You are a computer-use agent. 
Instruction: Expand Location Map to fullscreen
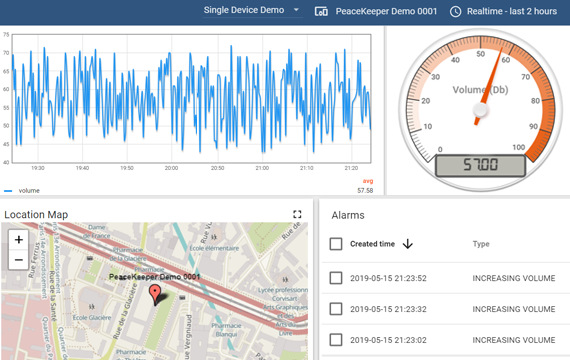pos(297,214)
